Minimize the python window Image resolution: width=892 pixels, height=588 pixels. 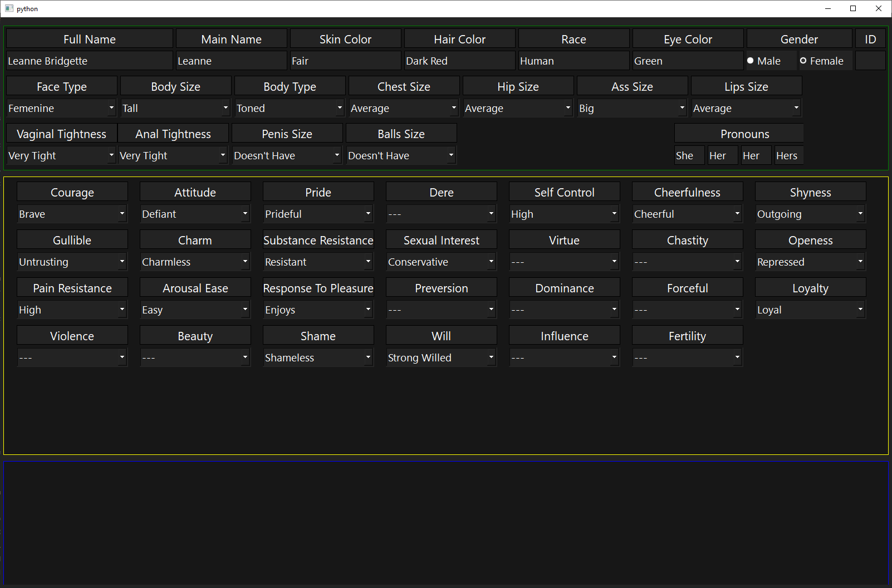(x=827, y=8)
